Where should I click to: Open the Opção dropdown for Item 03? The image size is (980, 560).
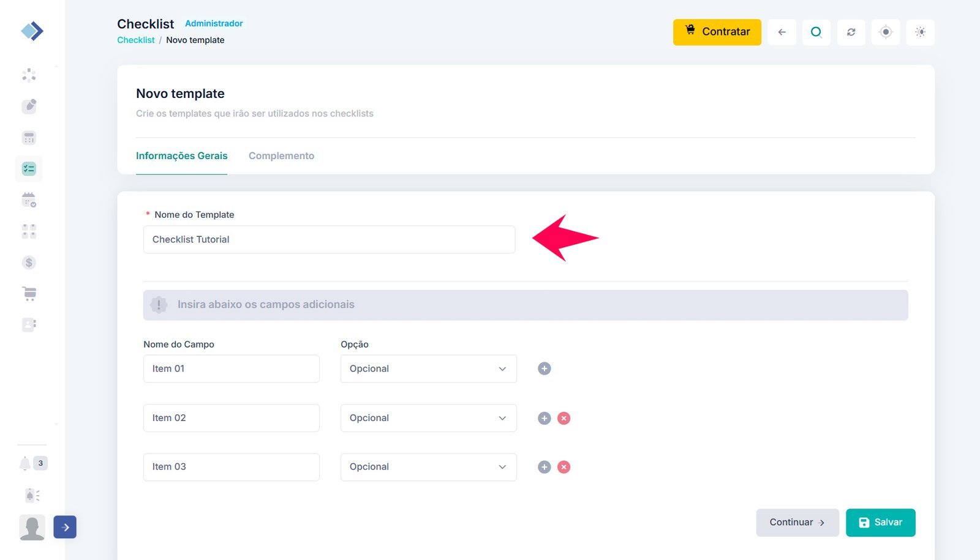[x=428, y=467]
